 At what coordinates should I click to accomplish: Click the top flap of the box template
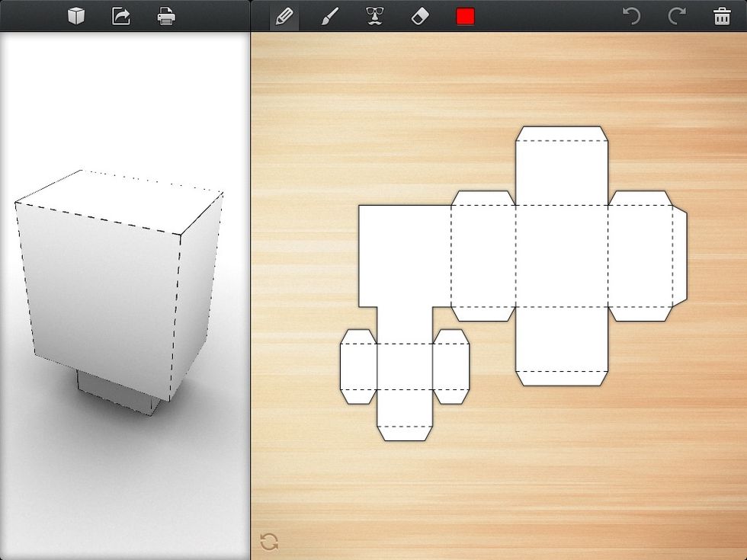click(562, 160)
